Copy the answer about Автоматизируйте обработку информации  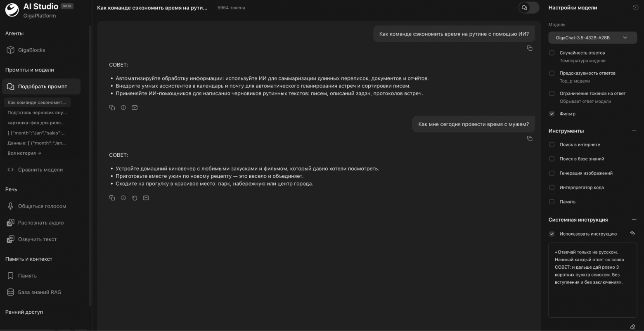[112, 108]
